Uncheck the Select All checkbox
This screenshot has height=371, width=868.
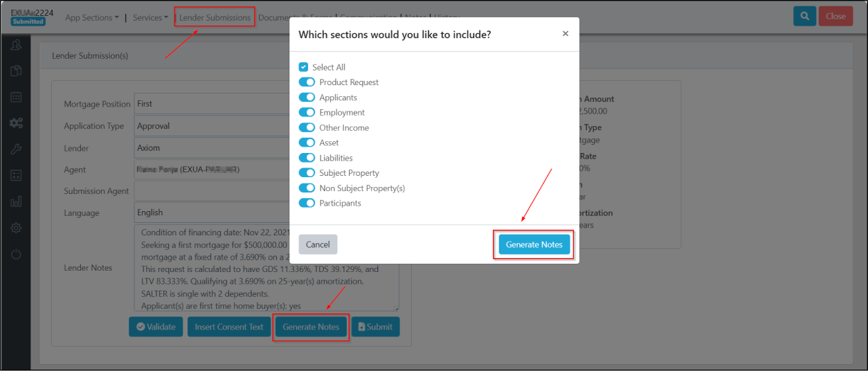coord(303,67)
